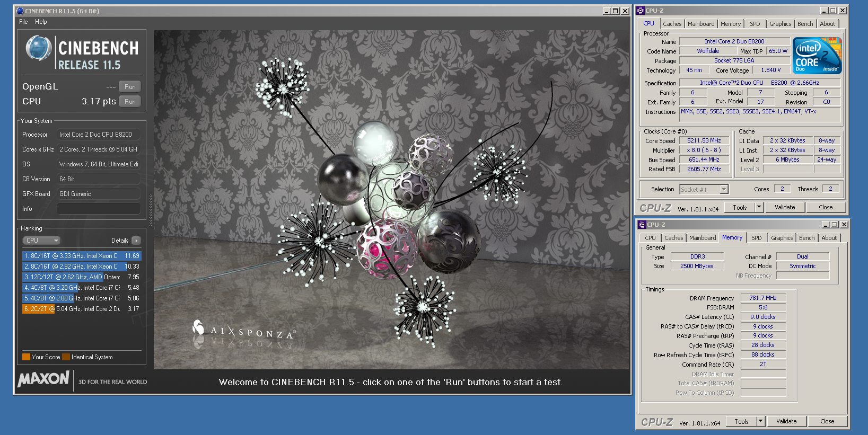Click Close button in bottom CPU-Z window
This screenshot has width=868, height=435.
[x=827, y=422]
